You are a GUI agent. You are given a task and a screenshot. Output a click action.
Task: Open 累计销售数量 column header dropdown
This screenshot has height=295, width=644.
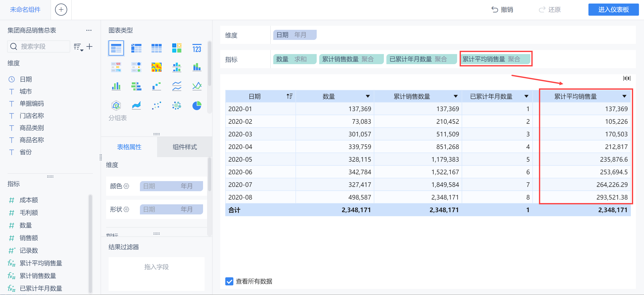[x=456, y=96]
